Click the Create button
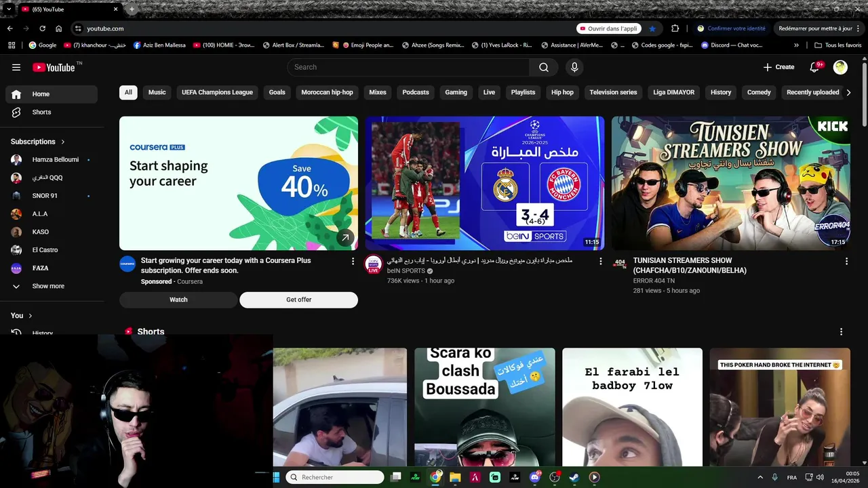The height and width of the screenshot is (488, 868). (778, 67)
